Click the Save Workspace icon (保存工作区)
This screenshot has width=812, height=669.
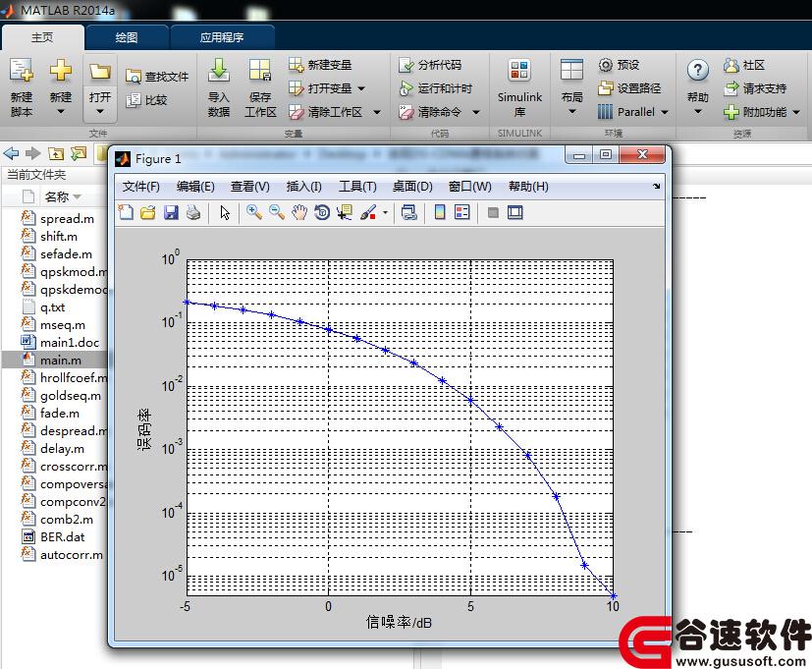coord(260,70)
